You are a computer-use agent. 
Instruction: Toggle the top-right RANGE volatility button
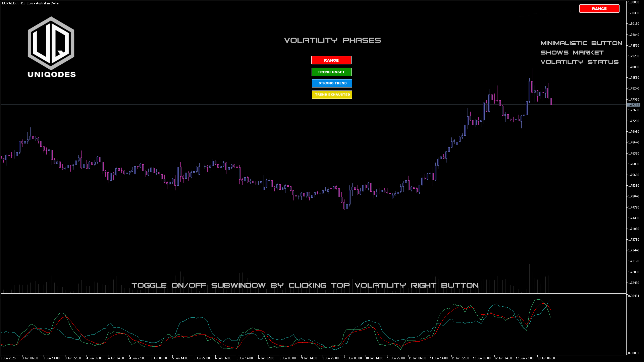tap(599, 9)
